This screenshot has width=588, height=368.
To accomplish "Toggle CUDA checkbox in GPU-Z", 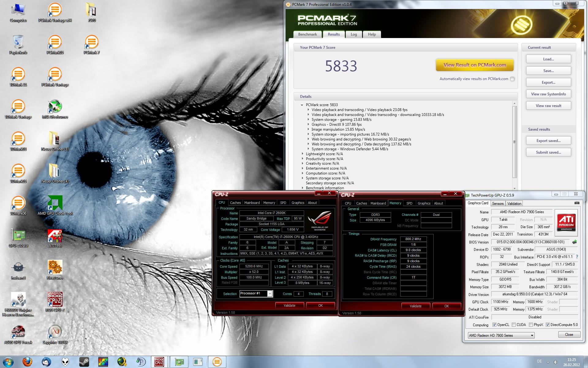I will [514, 325].
